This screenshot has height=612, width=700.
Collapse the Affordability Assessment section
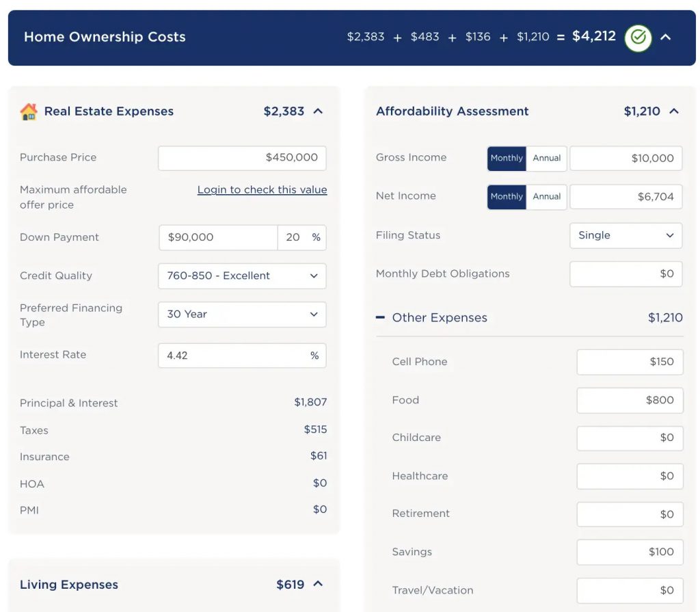[674, 111]
